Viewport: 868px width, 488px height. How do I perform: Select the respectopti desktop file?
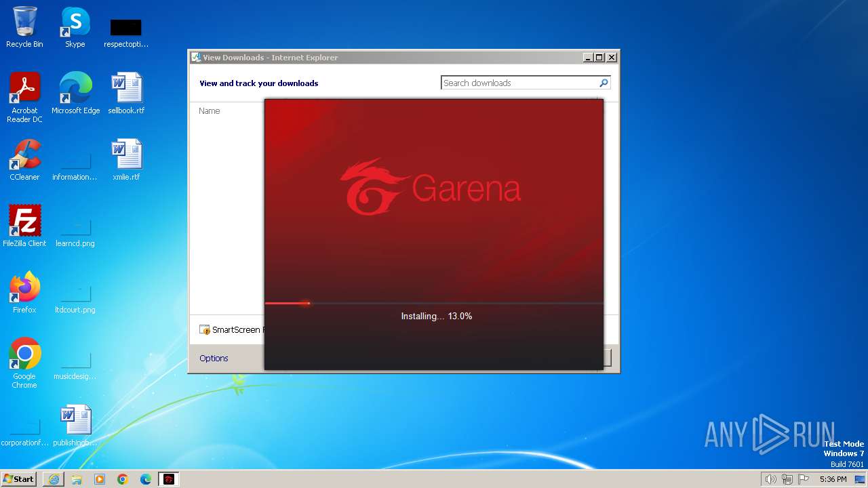[126, 33]
